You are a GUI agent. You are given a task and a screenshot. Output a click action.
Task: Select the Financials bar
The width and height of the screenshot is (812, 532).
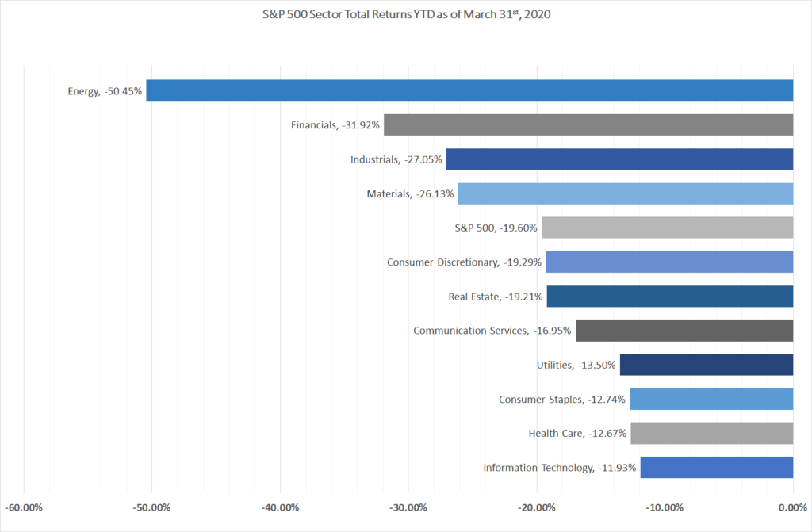[x=588, y=124]
